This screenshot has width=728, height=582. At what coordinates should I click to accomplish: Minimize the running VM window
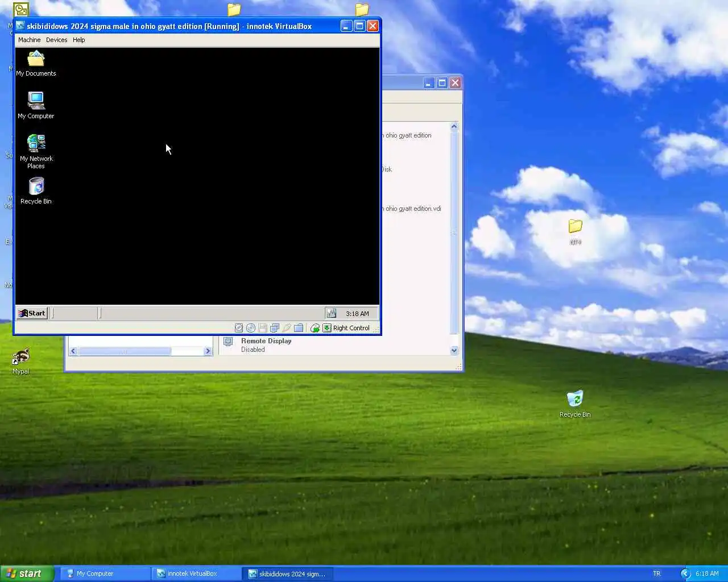click(346, 26)
